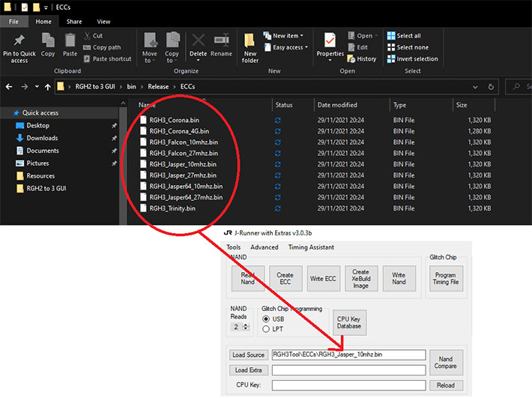Screen dimensions: 532x398
Task: Click the Cut scissors icon
Action: click(x=87, y=36)
